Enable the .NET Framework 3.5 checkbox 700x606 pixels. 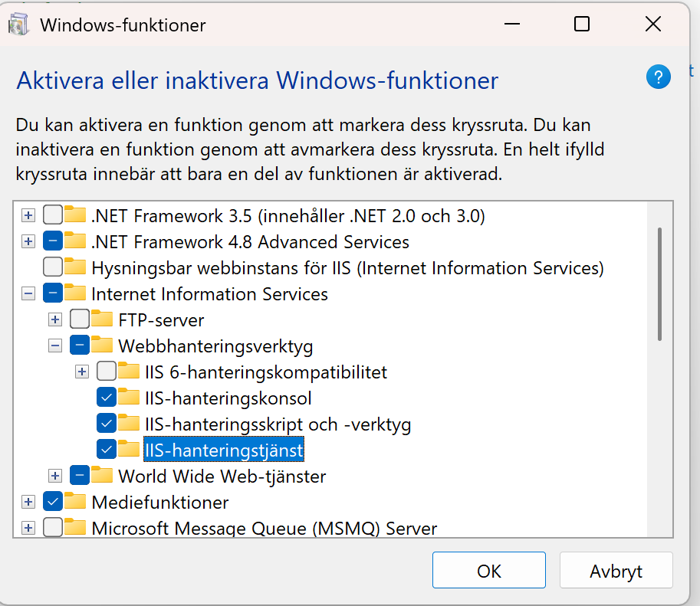pos(52,215)
